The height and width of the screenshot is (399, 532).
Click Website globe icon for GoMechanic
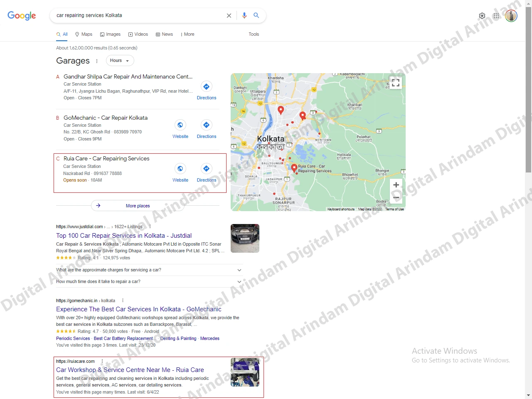point(180,125)
